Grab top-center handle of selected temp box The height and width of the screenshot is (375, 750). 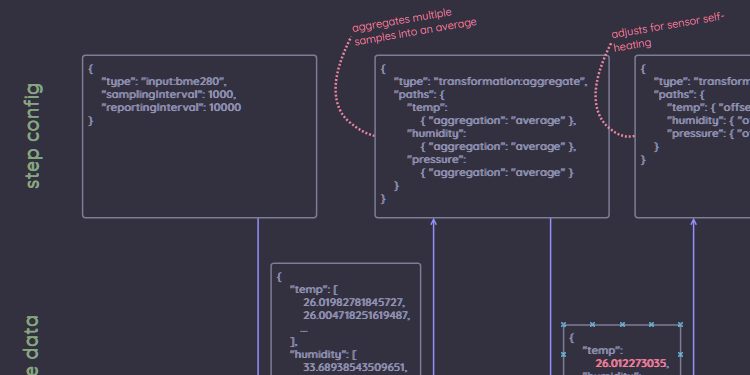click(622, 324)
